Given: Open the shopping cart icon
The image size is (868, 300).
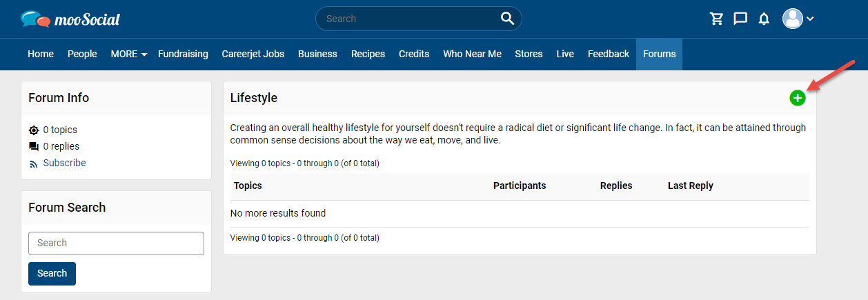Looking at the screenshot, I should coord(717,19).
